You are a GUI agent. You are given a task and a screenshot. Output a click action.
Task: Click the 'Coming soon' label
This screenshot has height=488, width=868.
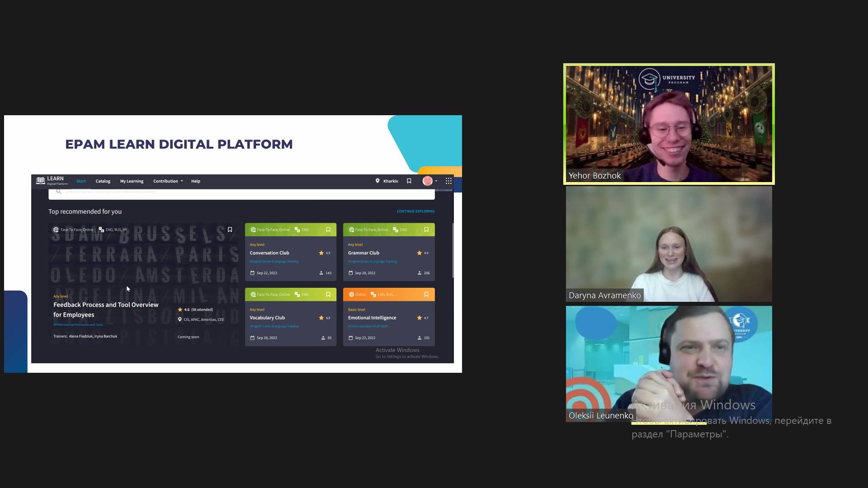(x=188, y=337)
